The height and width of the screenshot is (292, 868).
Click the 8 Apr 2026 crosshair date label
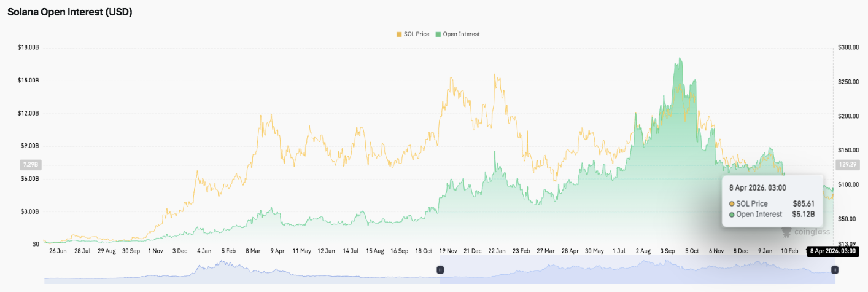[x=832, y=251]
